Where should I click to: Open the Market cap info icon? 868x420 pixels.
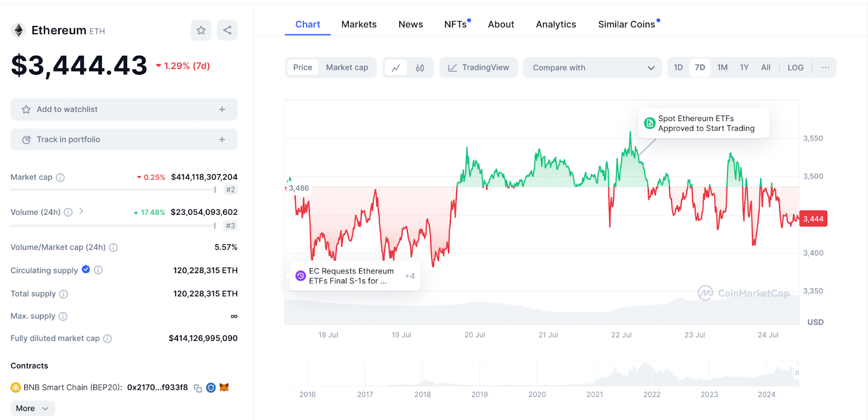(x=60, y=177)
